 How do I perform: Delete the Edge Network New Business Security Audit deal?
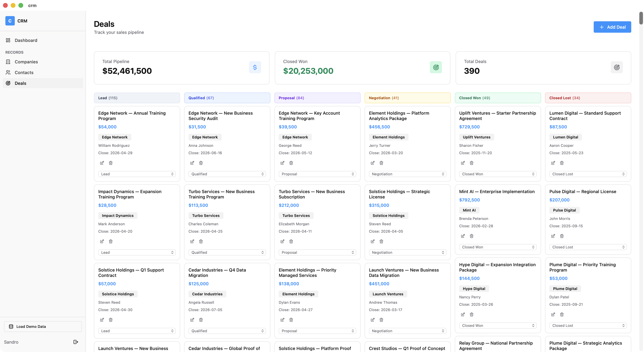click(x=201, y=163)
